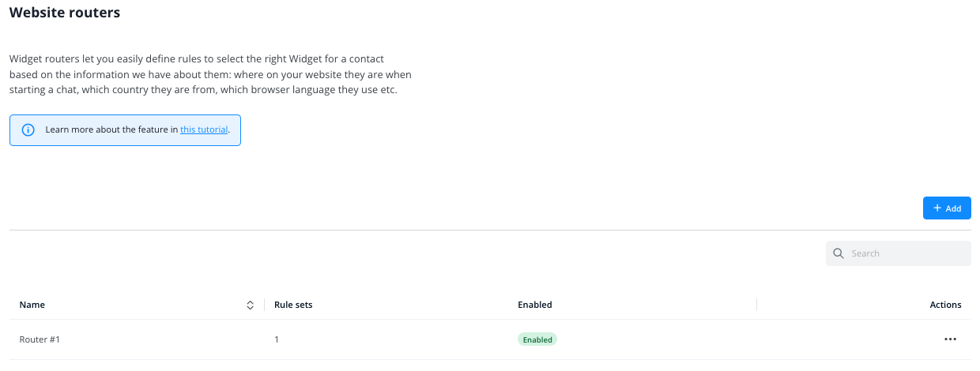
Task: Click the Website routers page heading
Action: coord(65,13)
